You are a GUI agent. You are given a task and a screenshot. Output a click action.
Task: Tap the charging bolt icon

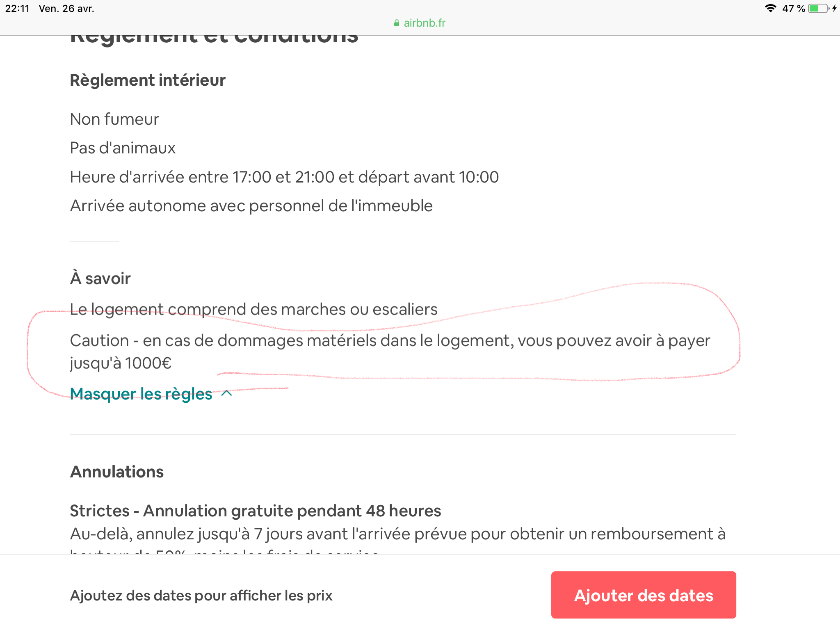[x=834, y=8]
